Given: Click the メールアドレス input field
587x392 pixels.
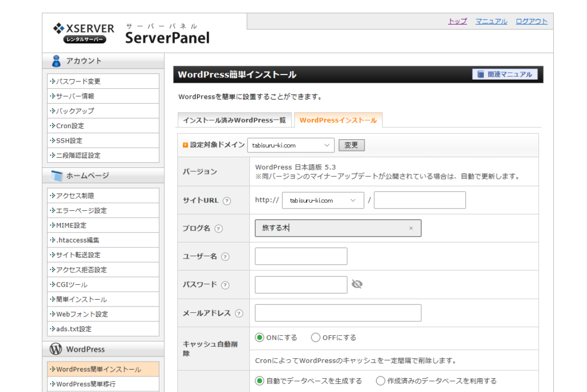Looking at the screenshot, I should click(x=338, y=313).
